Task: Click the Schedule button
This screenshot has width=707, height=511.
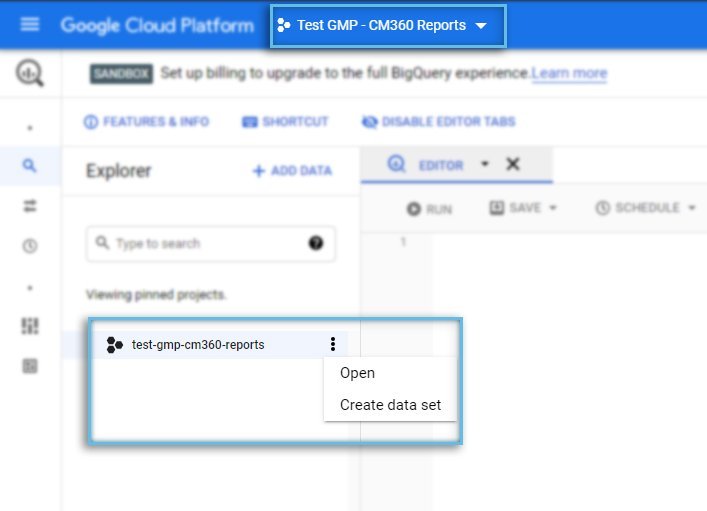Action: tap(637, 207)
